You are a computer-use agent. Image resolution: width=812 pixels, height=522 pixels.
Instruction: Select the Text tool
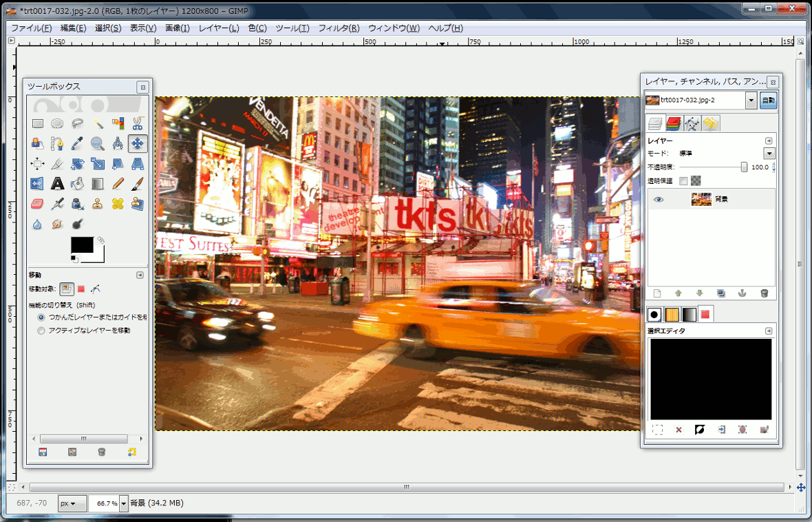click(x=58, y=183)
